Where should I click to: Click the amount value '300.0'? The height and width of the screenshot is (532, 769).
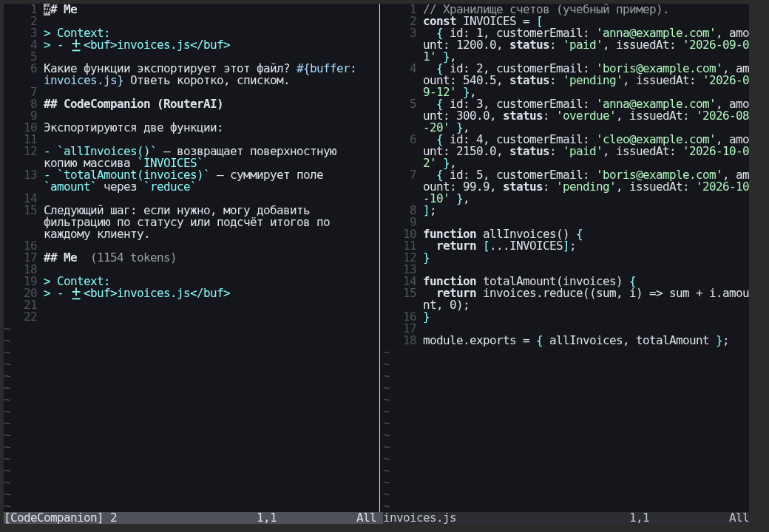(475, 116)
